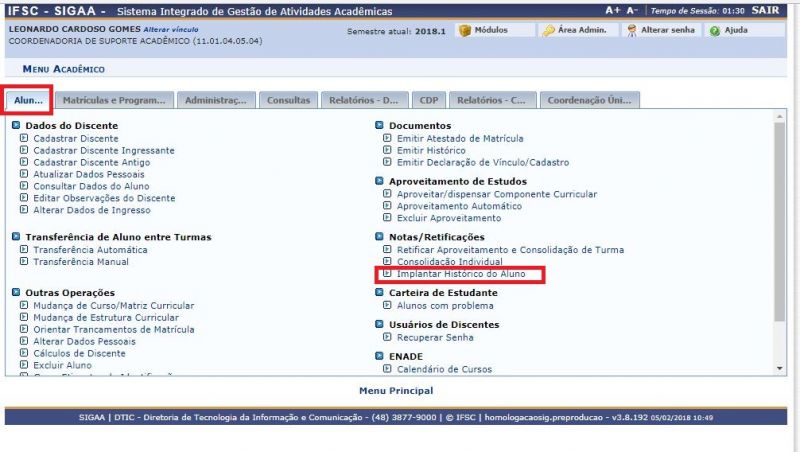
Task: Click the Módulos box icon
Action: click(464, 31)
